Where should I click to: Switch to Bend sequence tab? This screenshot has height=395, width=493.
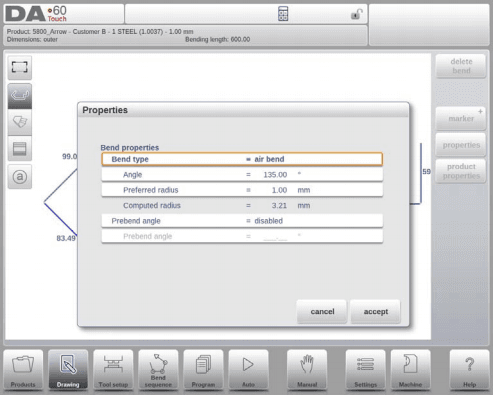[158, 369]
